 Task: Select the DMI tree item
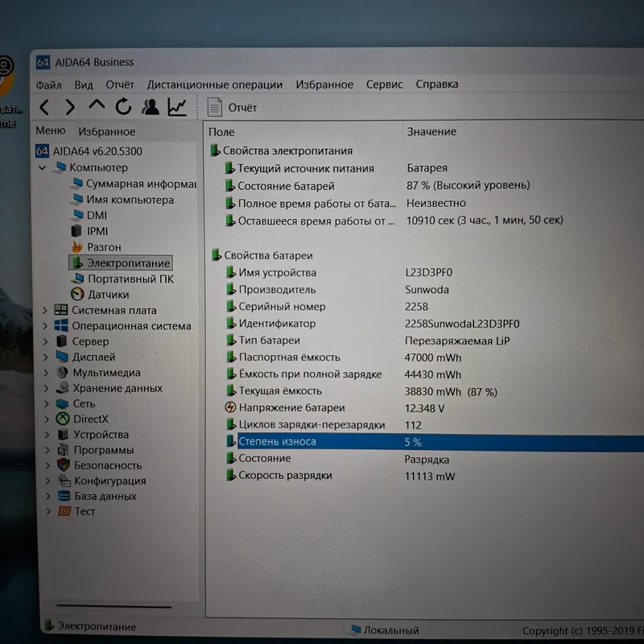click(x=90, y=215)
